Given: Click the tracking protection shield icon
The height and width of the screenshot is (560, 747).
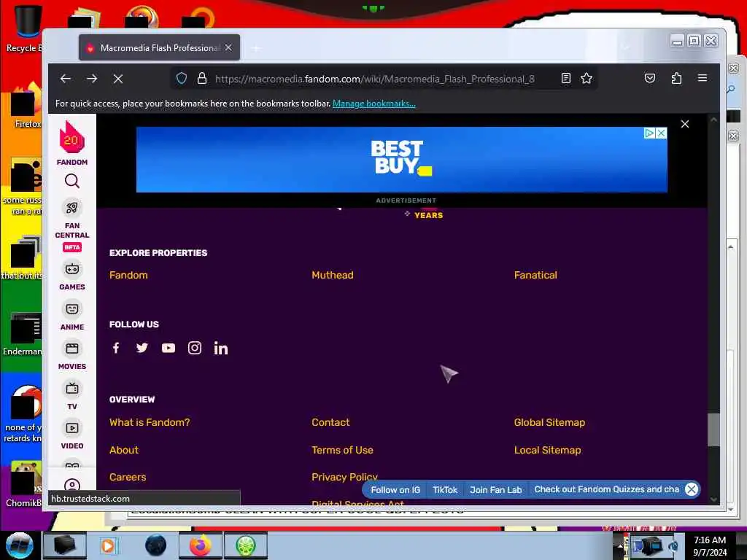Looking at the screenshot, I should pos(182,78).
